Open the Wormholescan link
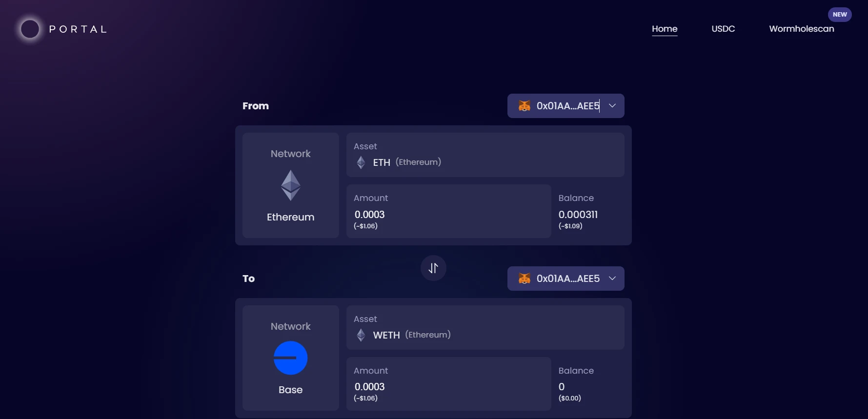Viewport: 868px width, 419px height. (802, 29)
